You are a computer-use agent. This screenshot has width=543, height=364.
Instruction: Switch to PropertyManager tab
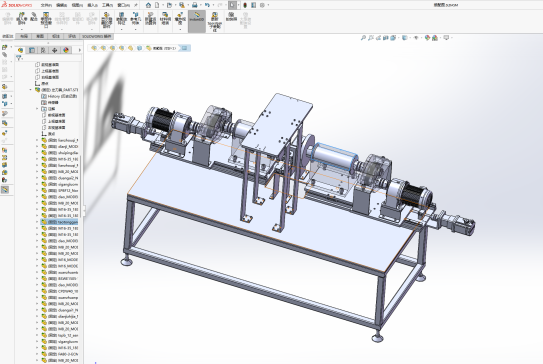pyautogui.click(x=32, y=50)
